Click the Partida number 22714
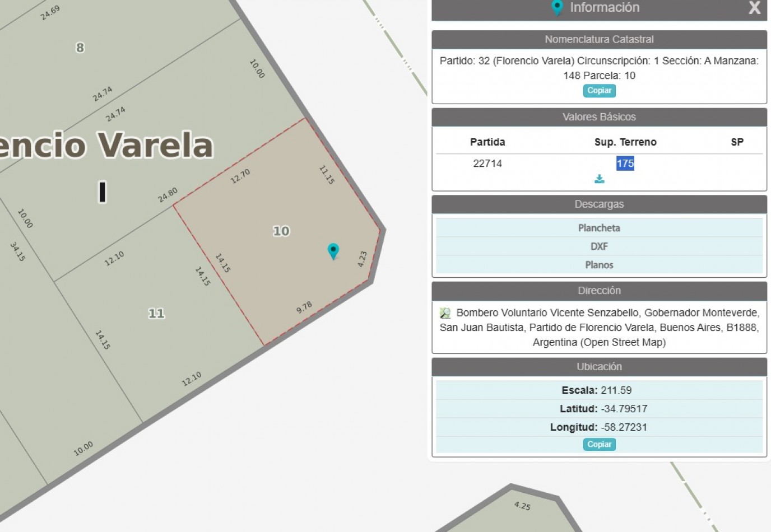This screenshot has height=532, width=771. click(487, 163)
